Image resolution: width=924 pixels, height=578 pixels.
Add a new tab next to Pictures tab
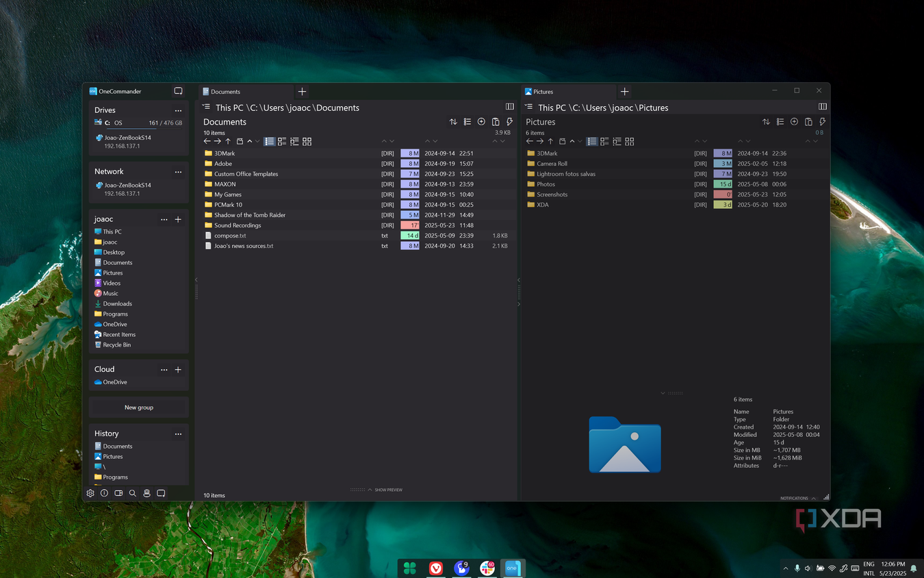[624, 91]
